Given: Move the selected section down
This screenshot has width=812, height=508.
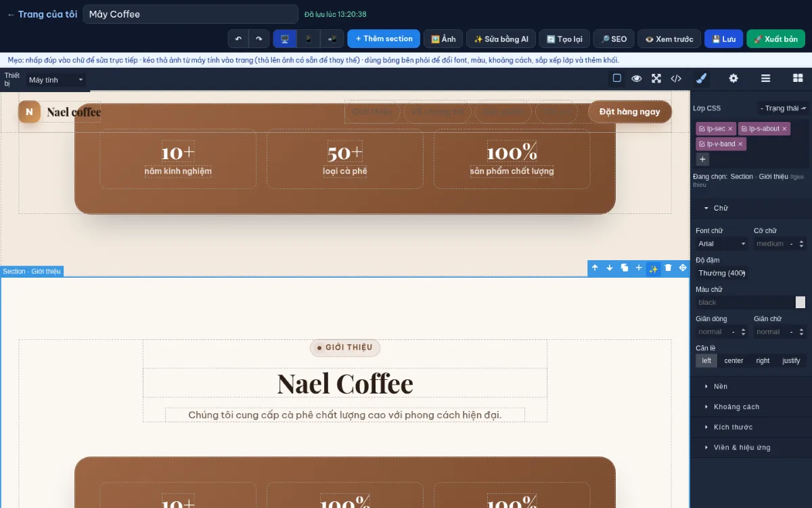Looking at the screenshot, I should [x=610, y=268].
